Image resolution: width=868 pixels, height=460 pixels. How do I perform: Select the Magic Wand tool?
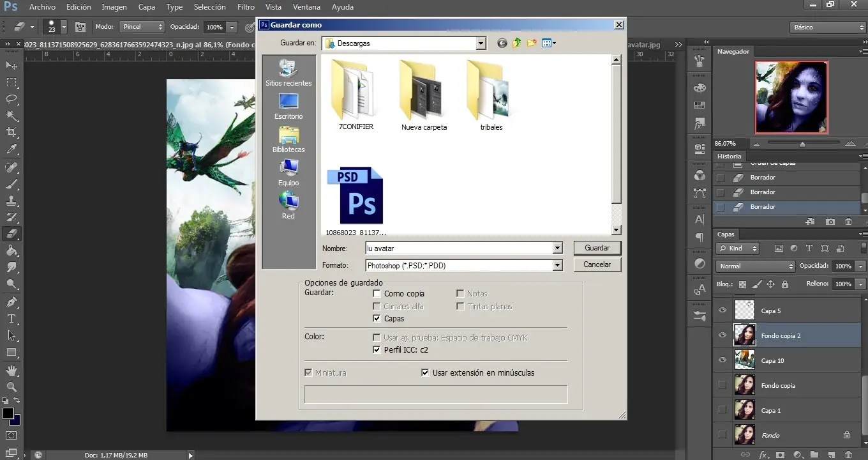[x=11, y=116]
